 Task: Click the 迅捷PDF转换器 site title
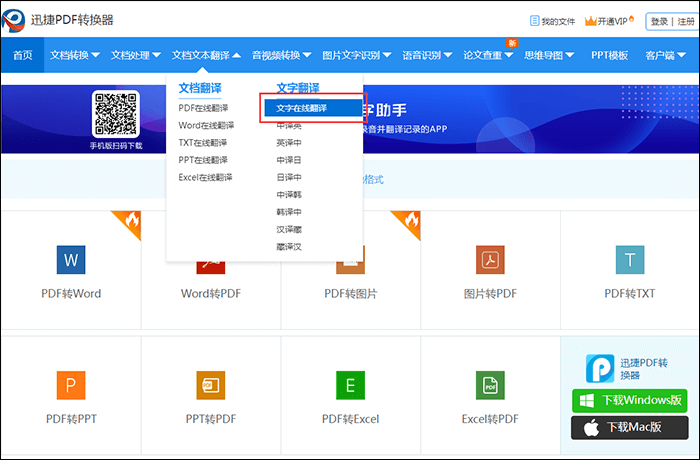click(x=72, y=20)
